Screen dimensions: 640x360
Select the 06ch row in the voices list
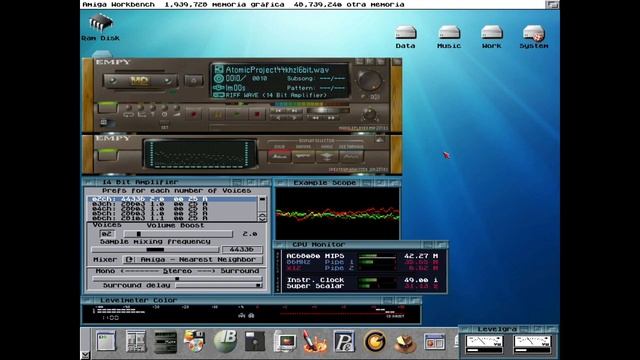173,218
